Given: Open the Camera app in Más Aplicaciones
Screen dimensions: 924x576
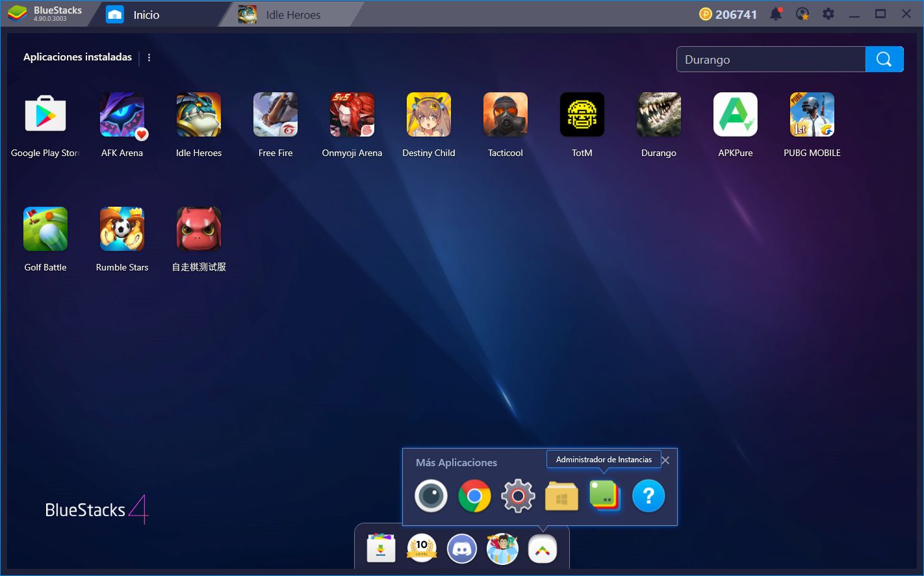Looking at the screenshot, I should point(431,496).
